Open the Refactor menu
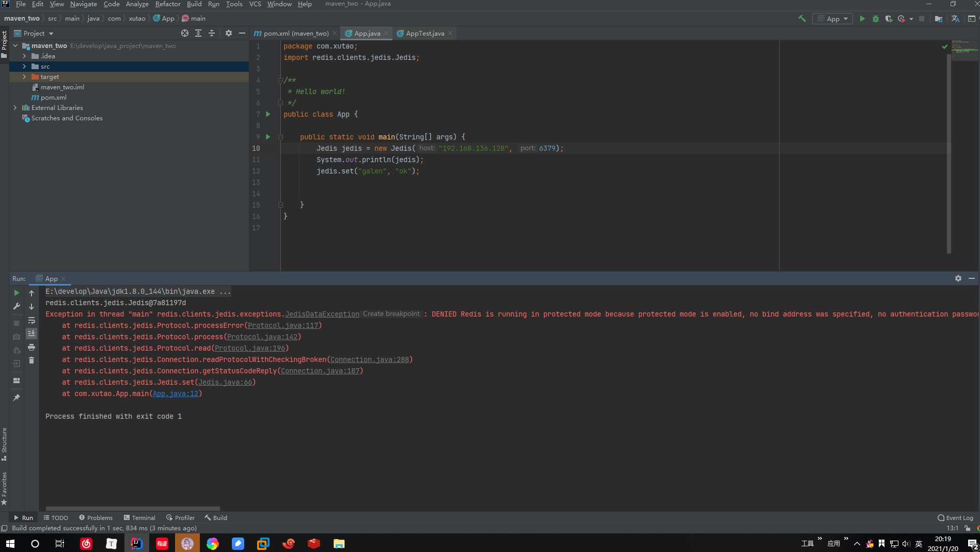The width and height of the screenshot is (980, 552). click(167, 4)
